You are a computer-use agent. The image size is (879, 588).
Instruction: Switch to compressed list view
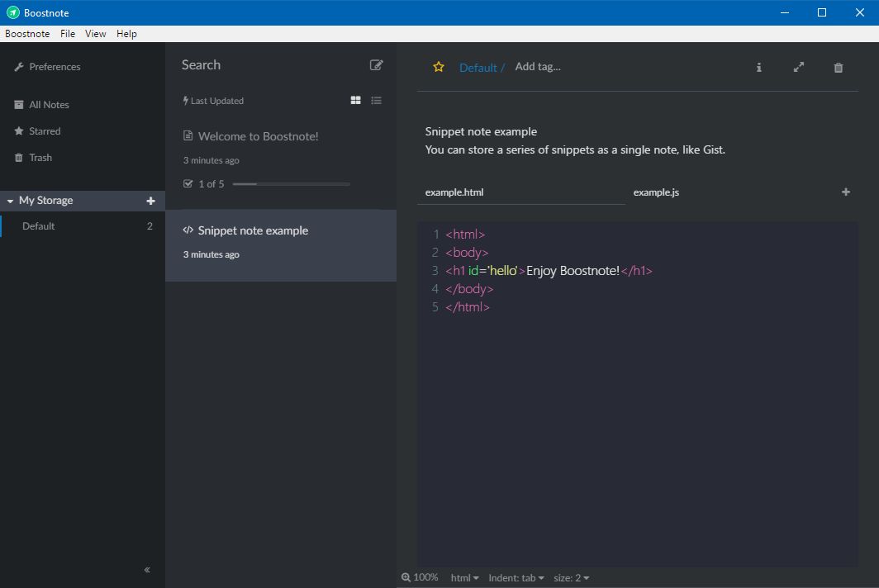[x=376, y=100]
